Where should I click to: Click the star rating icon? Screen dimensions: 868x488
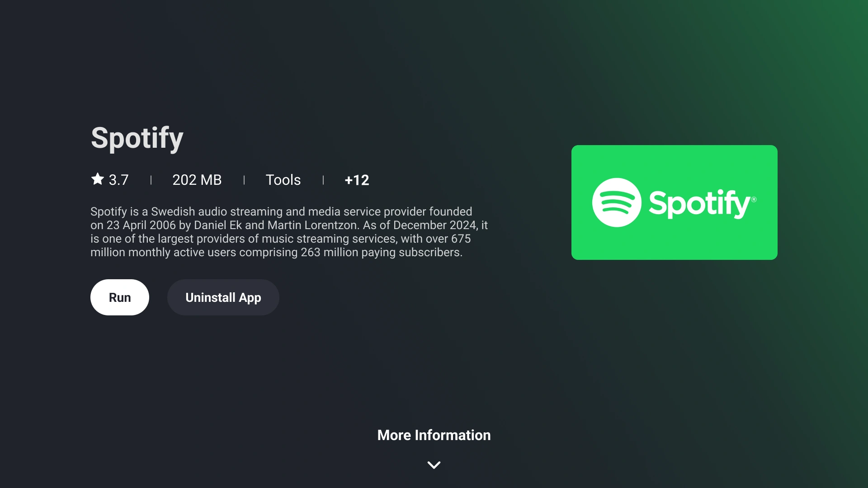98,179
